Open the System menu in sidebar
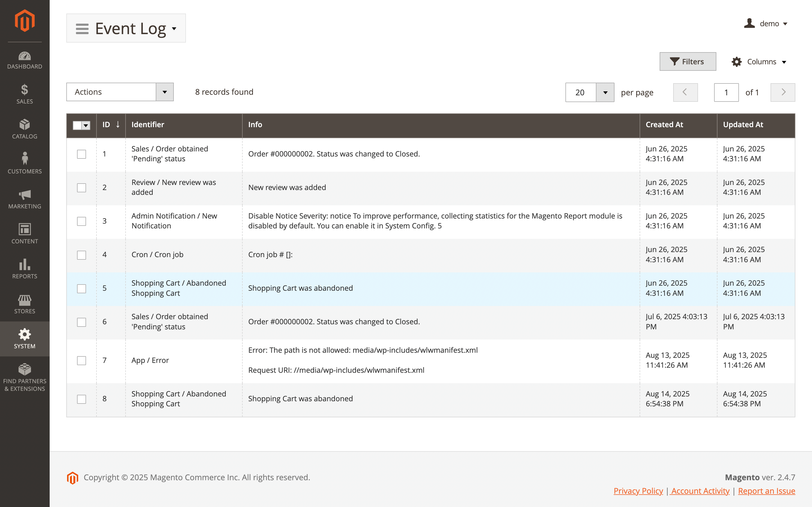 coord(25,339)
